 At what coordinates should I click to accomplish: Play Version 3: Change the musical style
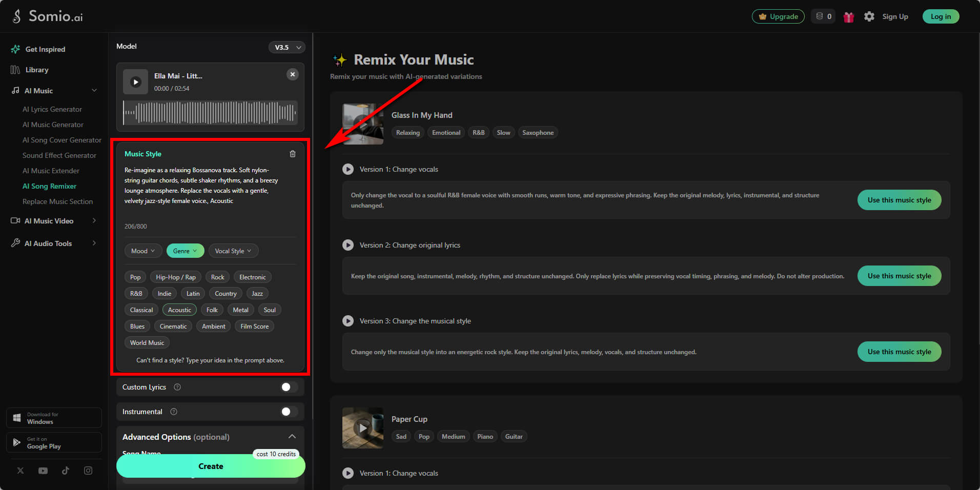348,321
